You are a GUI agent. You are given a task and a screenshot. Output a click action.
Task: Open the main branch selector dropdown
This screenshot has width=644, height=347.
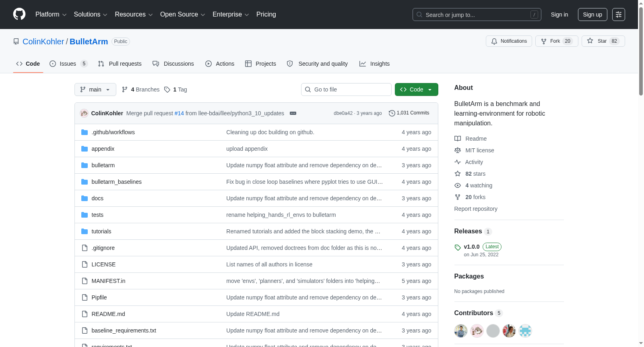point(95,89)
